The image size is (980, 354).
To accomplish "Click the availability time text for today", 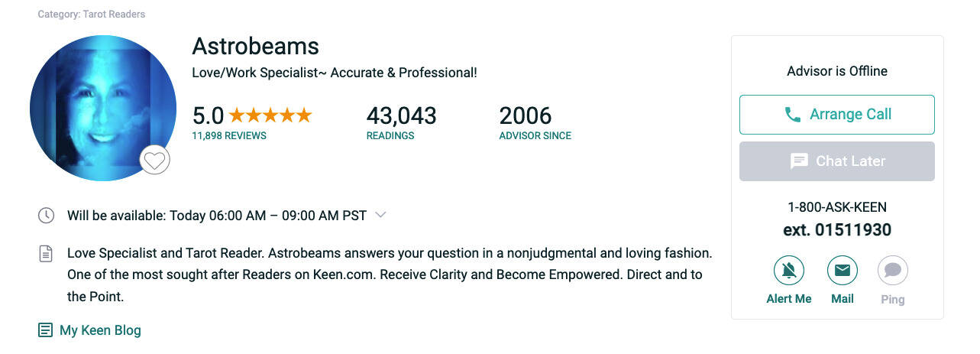I will click(217, 216).
